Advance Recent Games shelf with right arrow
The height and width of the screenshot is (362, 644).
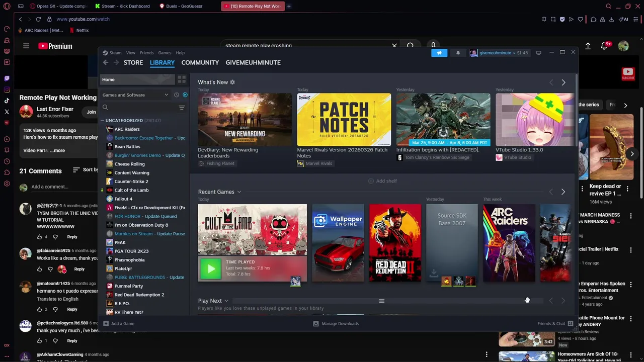(563, 192)
